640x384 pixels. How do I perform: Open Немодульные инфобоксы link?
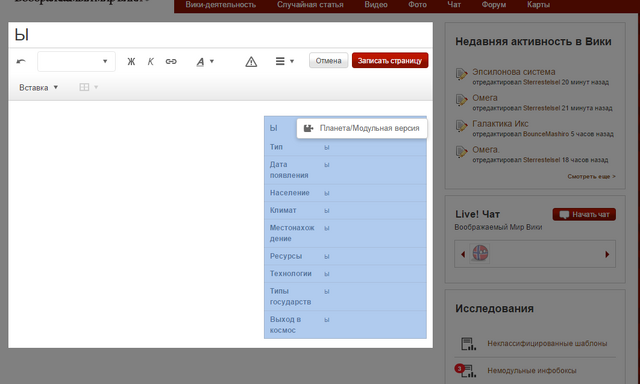point(531,371)
